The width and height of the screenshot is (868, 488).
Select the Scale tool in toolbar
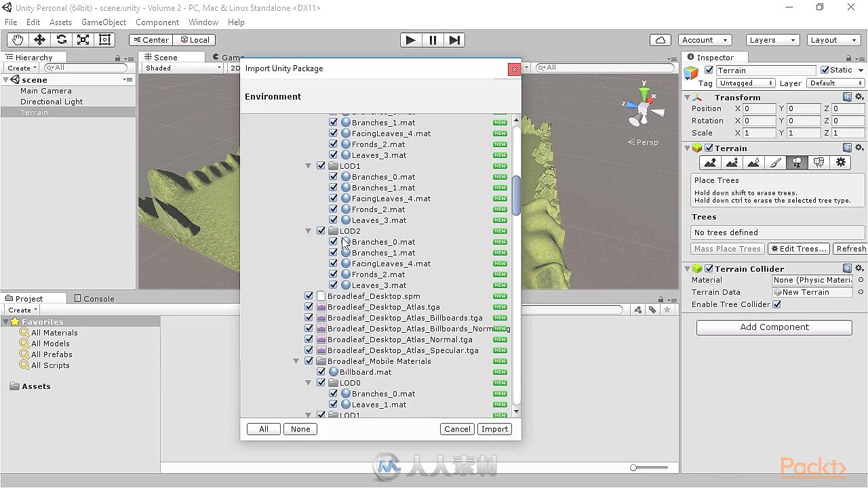pos(83,40)
